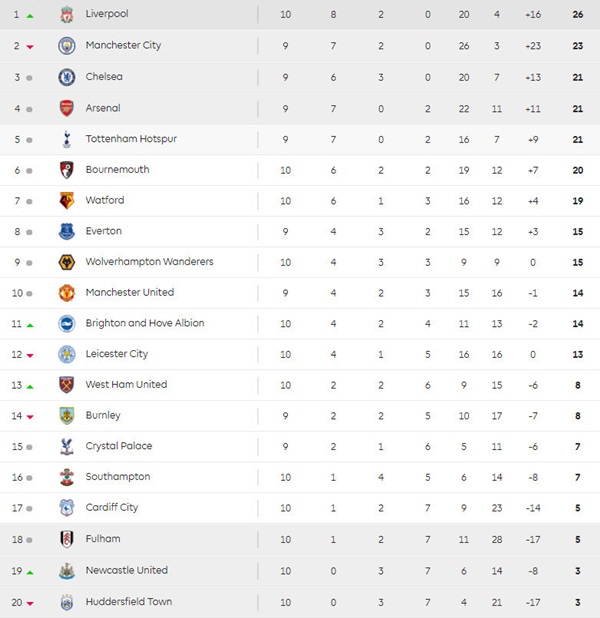The width and height of the screenshot is (600, 618).
Task: Click the Newcastle United crest
Action: click(67, 571)
